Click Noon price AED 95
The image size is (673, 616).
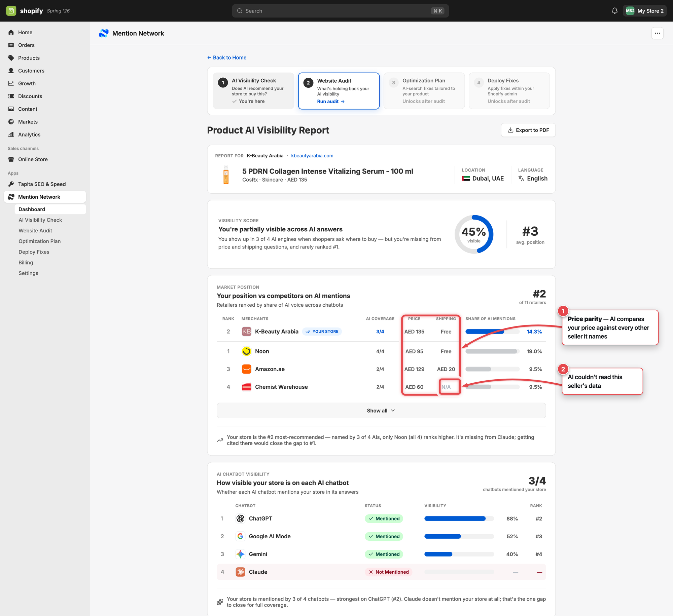click(x=414, y=351)
